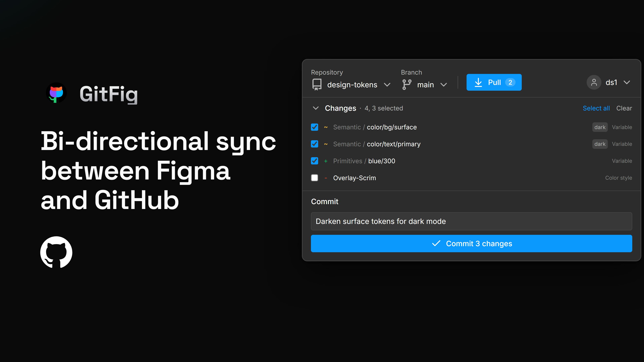Click the checkmark icon on Commit button
The image size is (644, 362).
pos(436,243)
